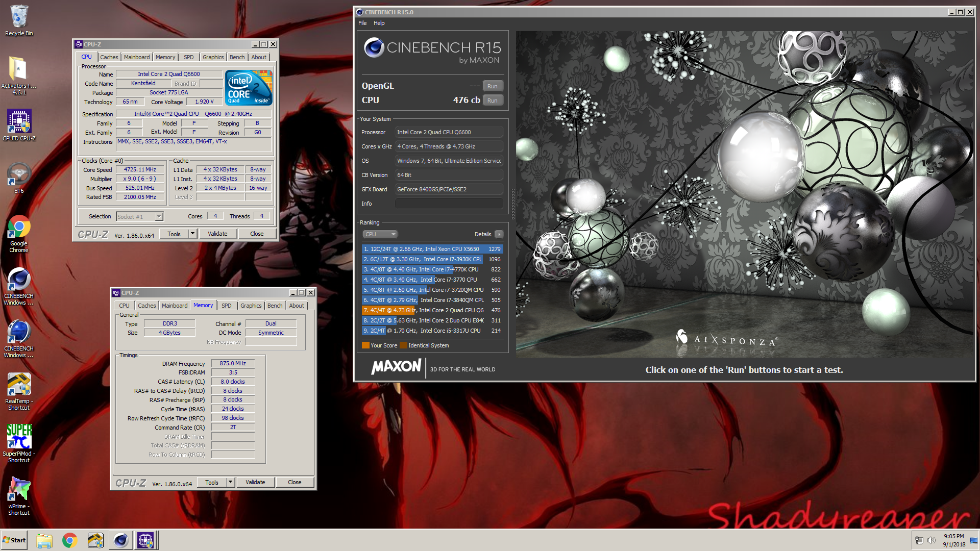Open the Activators 4.6.1 folder icon
980x551 pixels.
click(19, 74)
